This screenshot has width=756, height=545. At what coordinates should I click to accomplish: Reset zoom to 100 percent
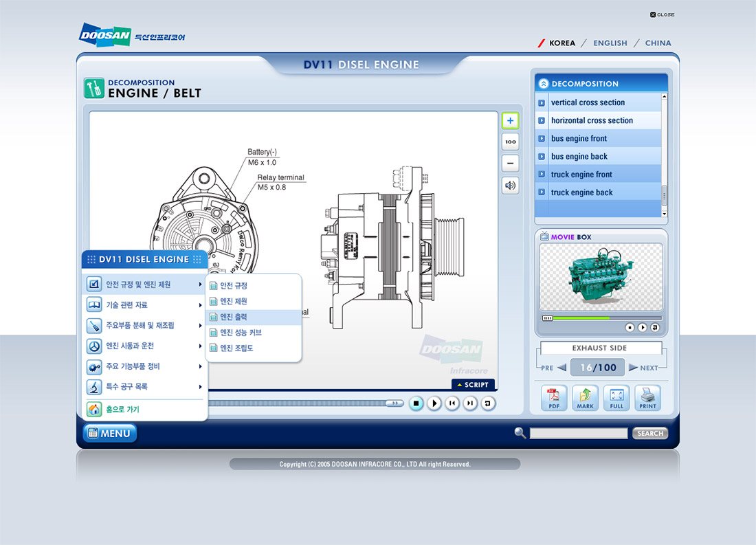[x=510, y=142]
